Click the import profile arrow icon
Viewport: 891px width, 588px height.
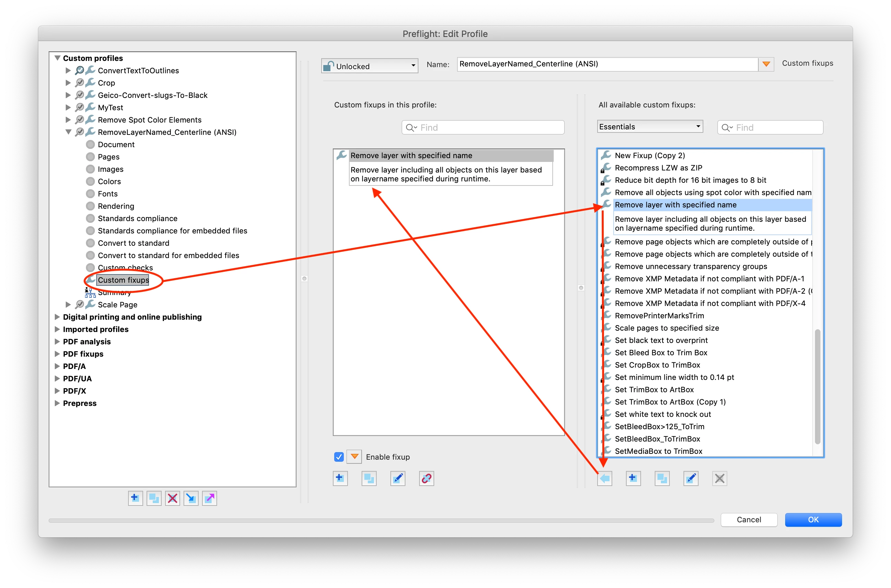click(x=191, y=498)
